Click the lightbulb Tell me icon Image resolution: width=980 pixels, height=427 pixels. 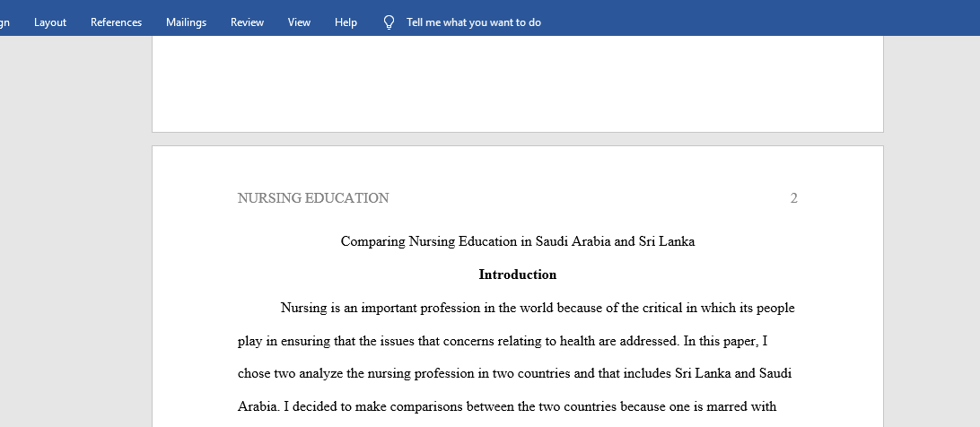pyautogui.click(x=389, y=22)
